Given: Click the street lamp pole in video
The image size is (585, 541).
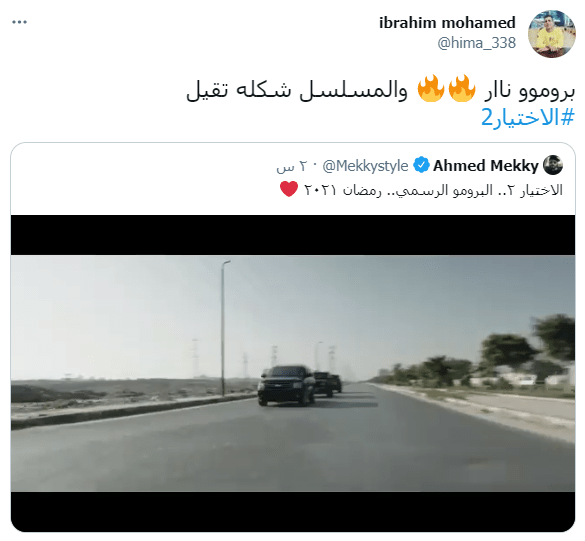Looking at the screenshot, I should point(224,328).
